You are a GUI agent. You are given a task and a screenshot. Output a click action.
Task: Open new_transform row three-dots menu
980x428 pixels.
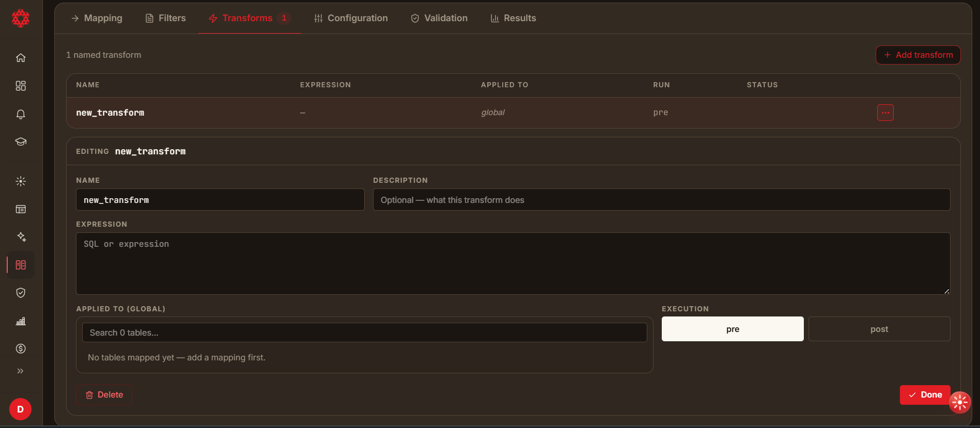[x=885, y=113]
